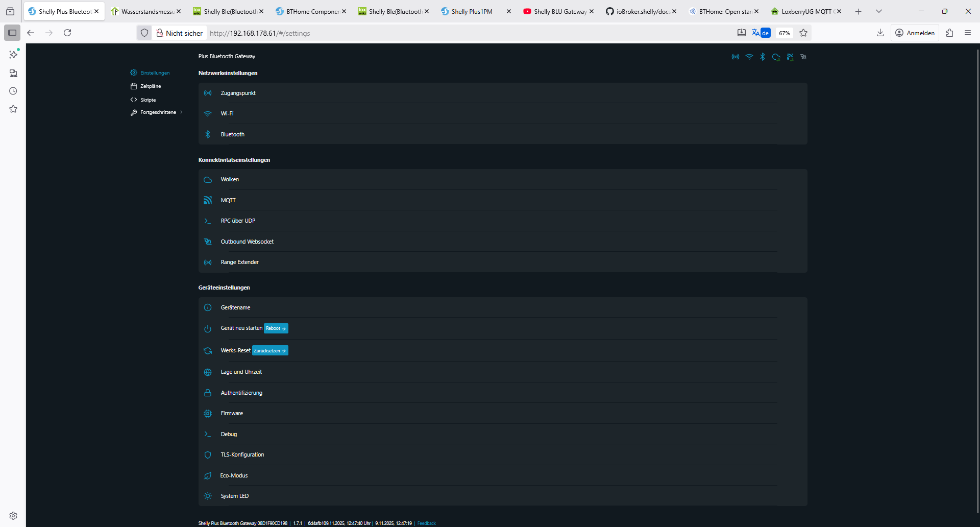Image resolution: width=980 pixels, height=527 pixels.
Task: Click the access point status icon in header
Action: (736, 57)
